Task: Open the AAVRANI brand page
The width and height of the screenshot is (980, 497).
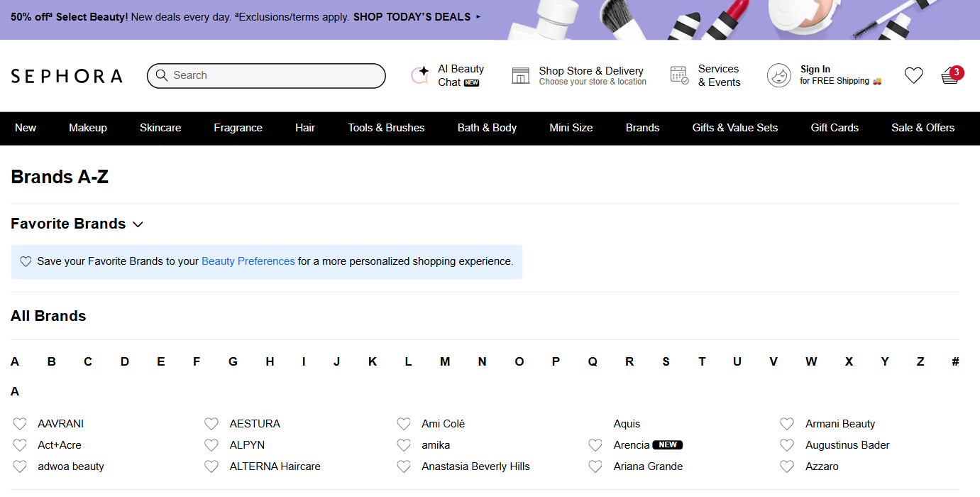Action: [x=61, y=424]
